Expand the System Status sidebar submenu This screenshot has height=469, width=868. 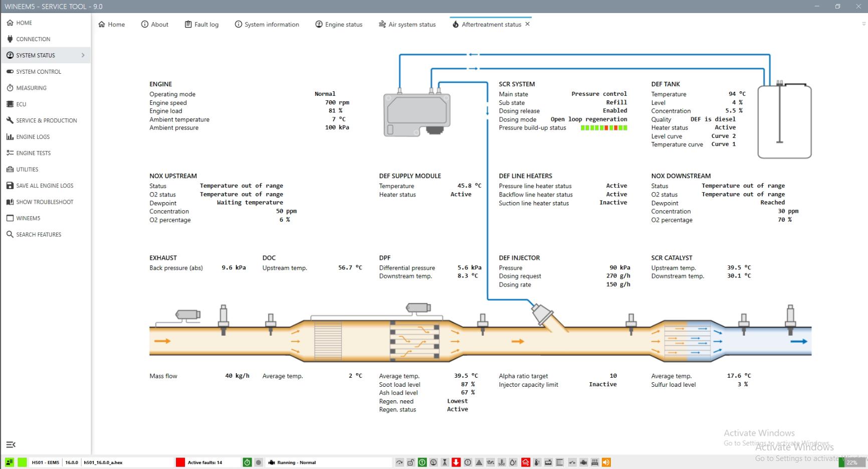tap(83, 55)
